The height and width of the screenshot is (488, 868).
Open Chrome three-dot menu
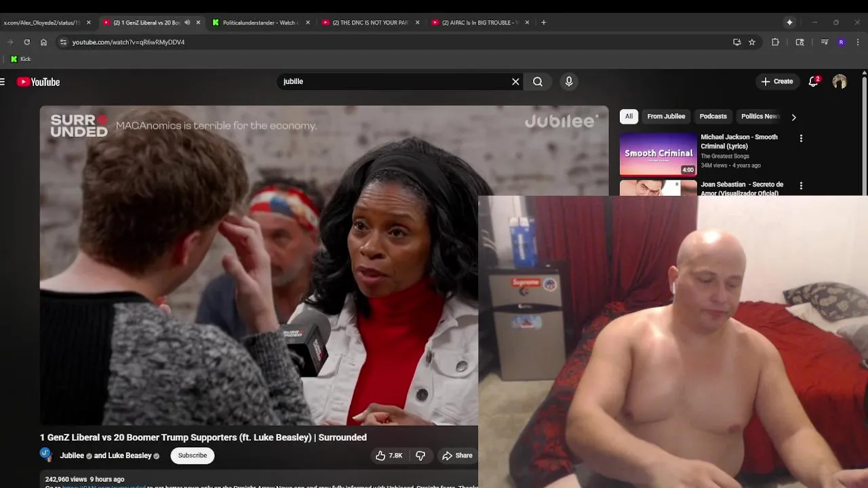857,42
